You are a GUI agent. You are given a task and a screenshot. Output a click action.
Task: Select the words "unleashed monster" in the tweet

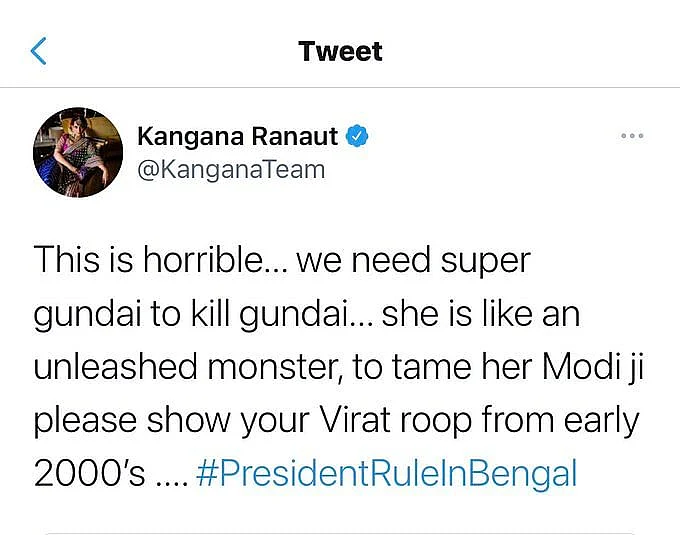pos(185,367)
